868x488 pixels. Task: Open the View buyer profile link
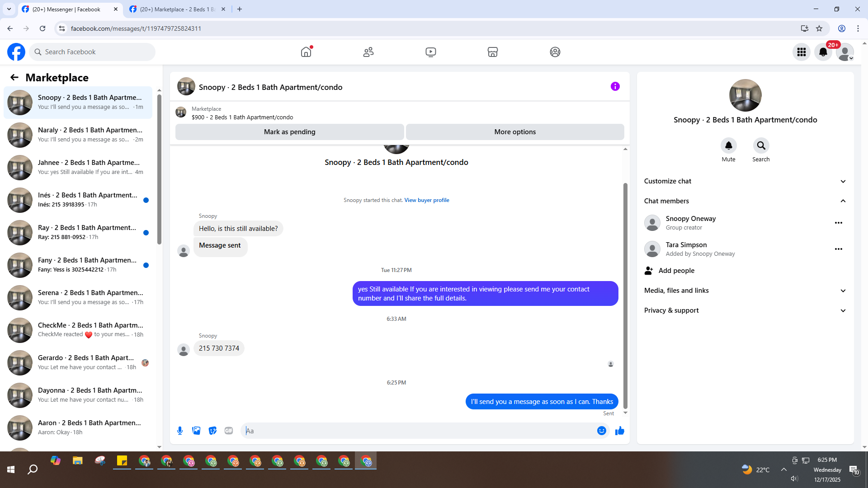426,200
